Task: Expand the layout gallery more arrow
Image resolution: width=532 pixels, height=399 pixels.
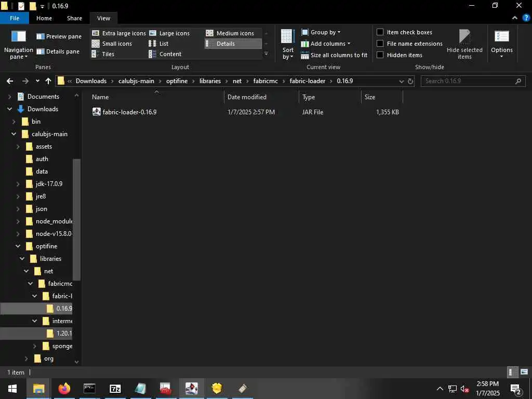Action: (x=267, y=54)
